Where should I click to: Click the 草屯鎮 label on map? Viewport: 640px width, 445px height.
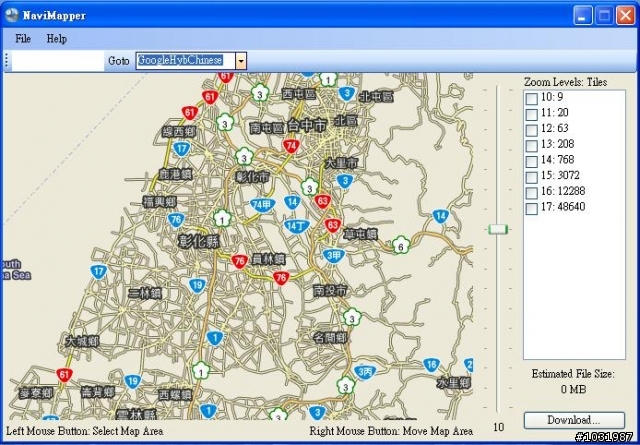(x=360, y=234)
